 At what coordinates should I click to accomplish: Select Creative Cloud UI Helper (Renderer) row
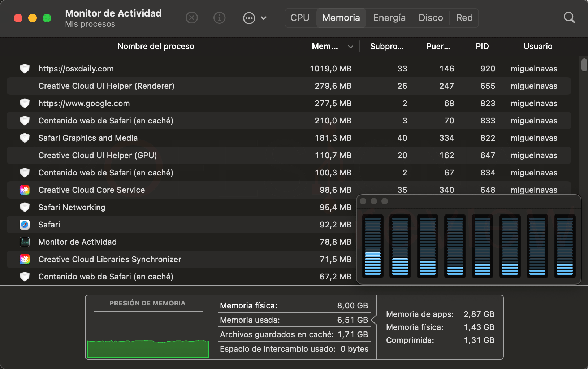click(289, 86)
